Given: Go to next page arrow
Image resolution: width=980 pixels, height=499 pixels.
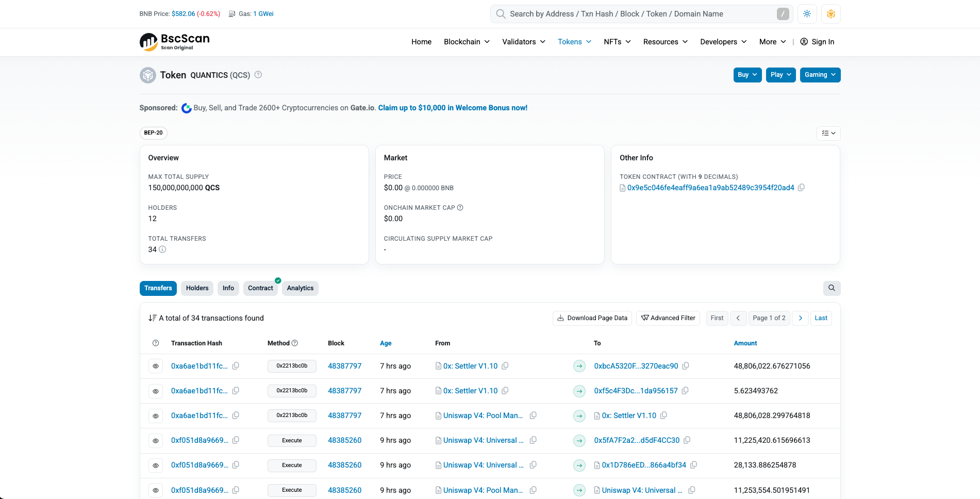Looking at the screenshot, I should coord(800,318).
